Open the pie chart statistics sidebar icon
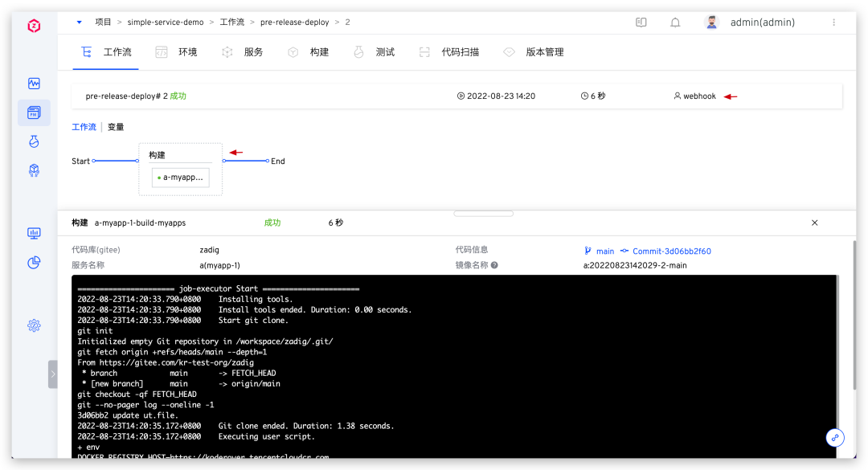Image resolution: width=868 pixels, height=470 pixels. (34, 263)
